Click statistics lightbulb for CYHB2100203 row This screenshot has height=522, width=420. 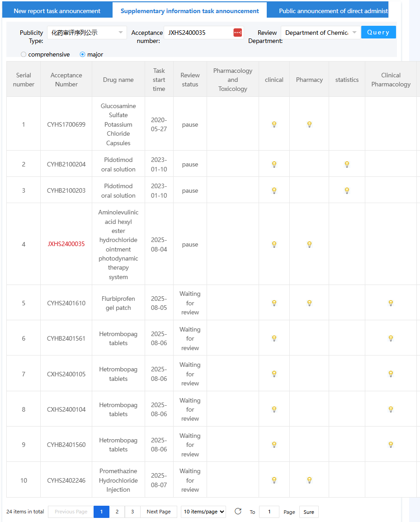coord(347,190)
